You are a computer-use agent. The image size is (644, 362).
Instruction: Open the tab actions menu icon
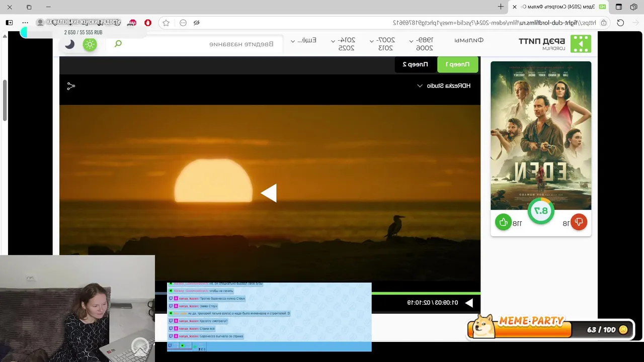[x=619, y=7]
